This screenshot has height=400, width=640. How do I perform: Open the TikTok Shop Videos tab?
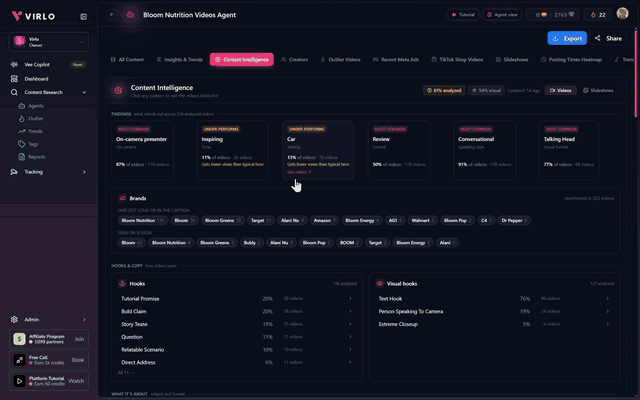pos(457,60)
